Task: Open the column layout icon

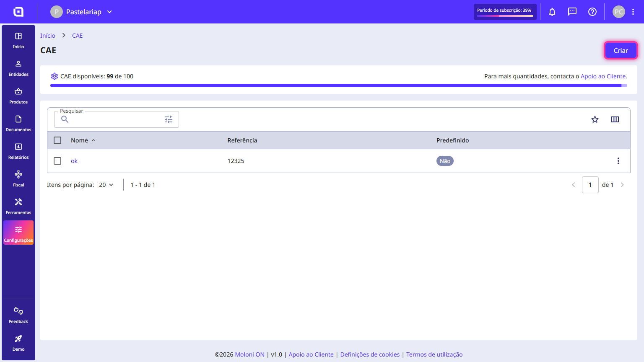Action: click(615, 119)
